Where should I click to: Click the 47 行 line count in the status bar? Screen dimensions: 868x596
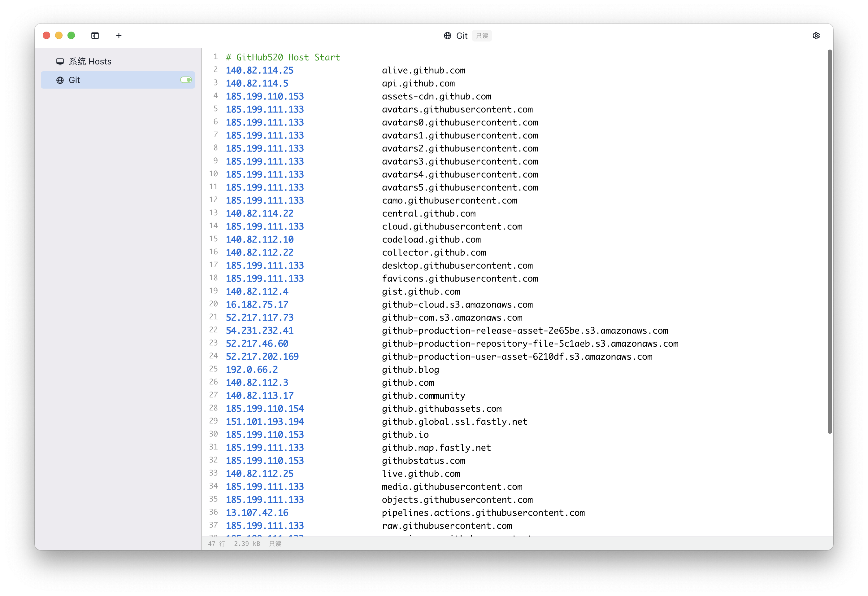click(217, 544)
